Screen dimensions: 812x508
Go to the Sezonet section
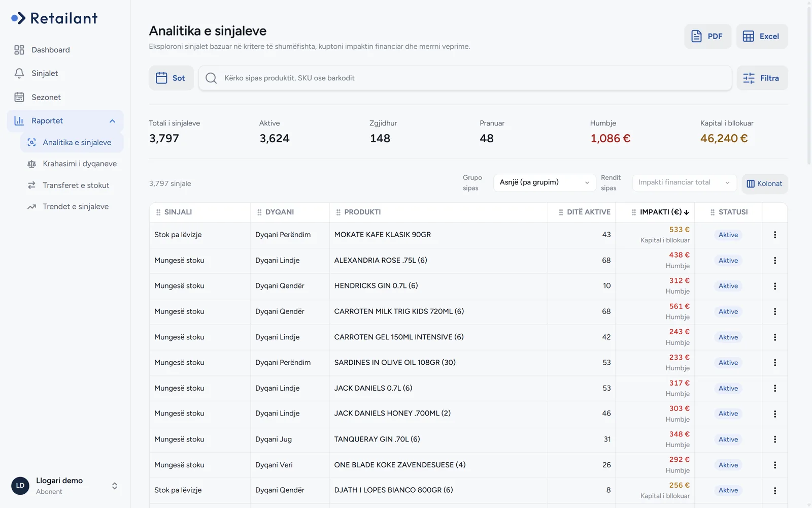65,97
